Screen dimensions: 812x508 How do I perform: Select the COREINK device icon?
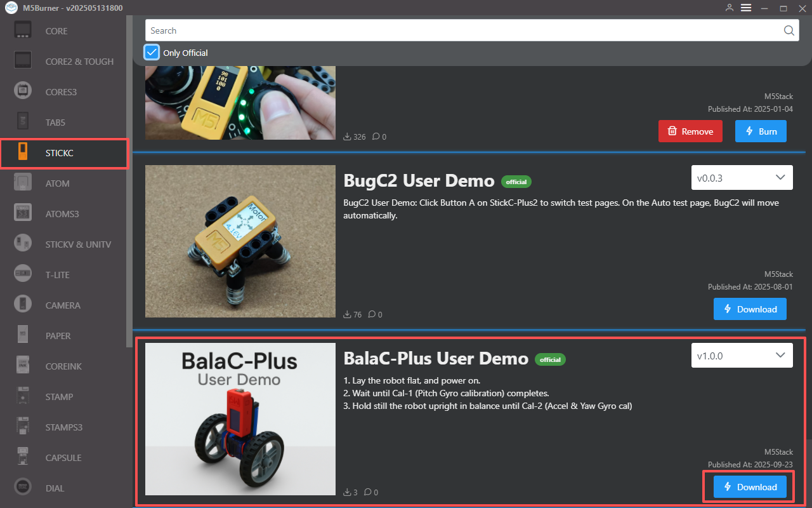click(x=23, y=366)
